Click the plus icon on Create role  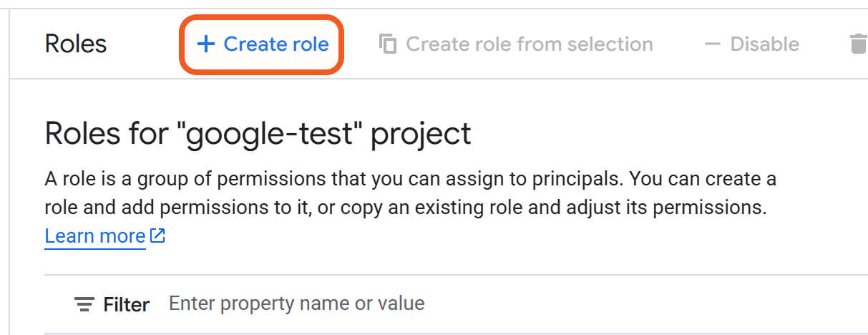tap(205, 44)
